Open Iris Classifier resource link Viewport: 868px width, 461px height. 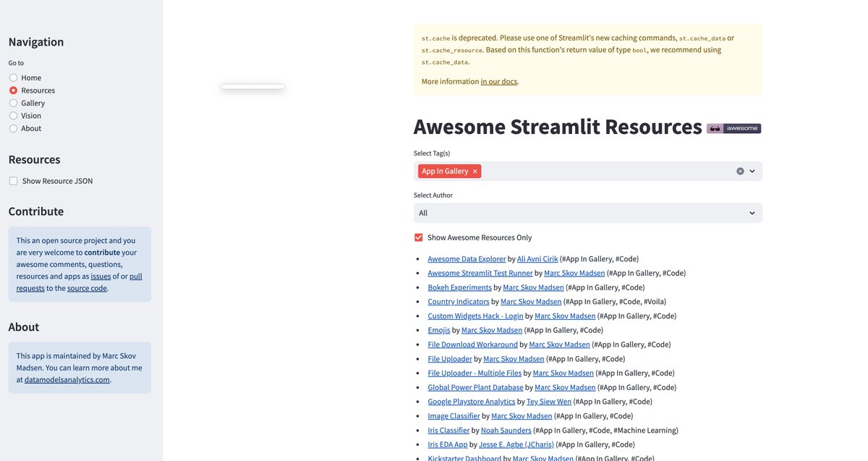coord(448,430)
